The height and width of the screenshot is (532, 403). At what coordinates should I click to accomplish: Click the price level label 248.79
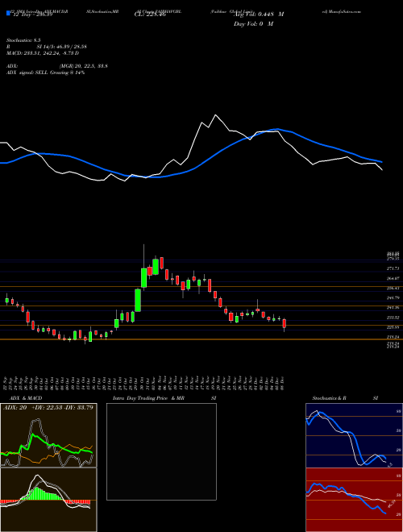click(x=393, y=297)
